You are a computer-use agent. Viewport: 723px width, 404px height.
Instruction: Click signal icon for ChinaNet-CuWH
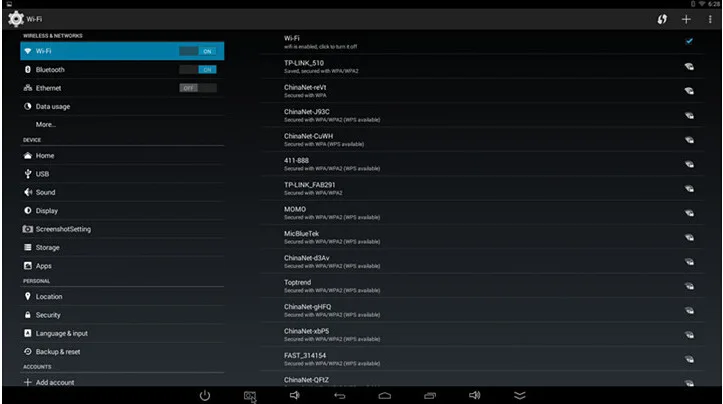tap(689, 140)
